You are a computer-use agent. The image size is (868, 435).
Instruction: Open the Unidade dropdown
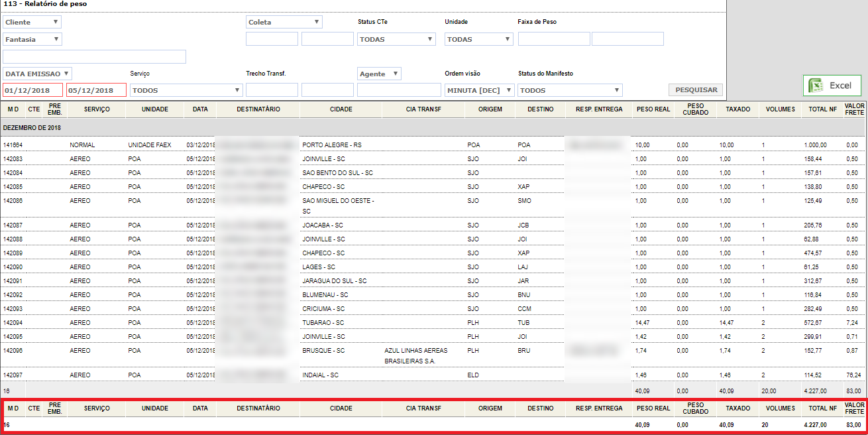[x=479, y=39]
